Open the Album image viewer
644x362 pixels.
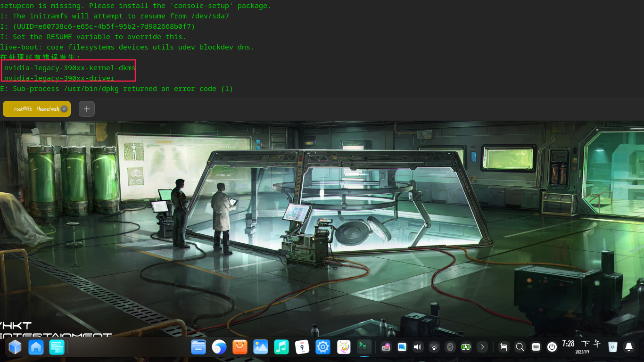coord(261,347)
